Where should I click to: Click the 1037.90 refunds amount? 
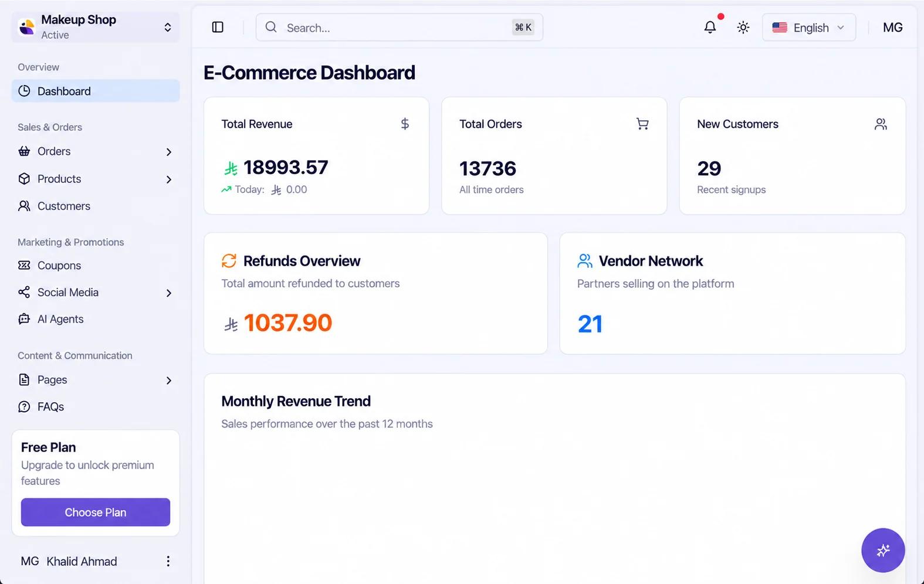(x=287, y=323)
